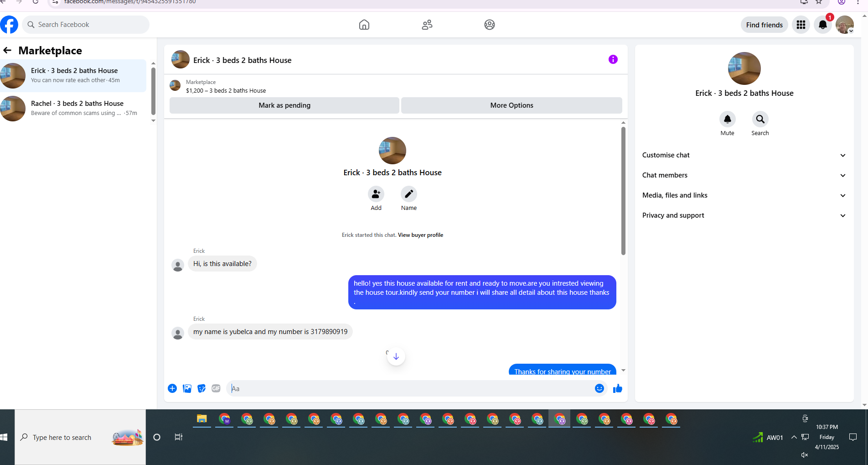The width and height of the screenshot is (868, 465).
Task: Open the Rachel conversation in Marketplace list
Action: pyautogui.click(x=73, y=108)
